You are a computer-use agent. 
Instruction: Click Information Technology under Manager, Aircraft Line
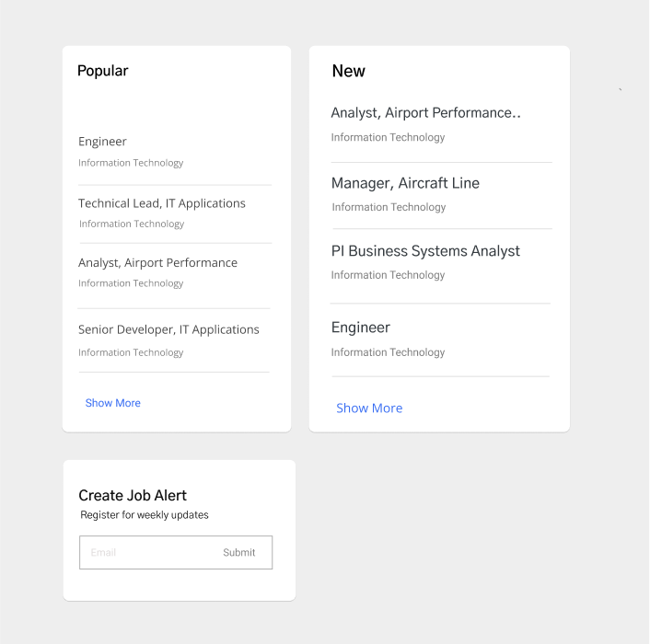(389, 207)
